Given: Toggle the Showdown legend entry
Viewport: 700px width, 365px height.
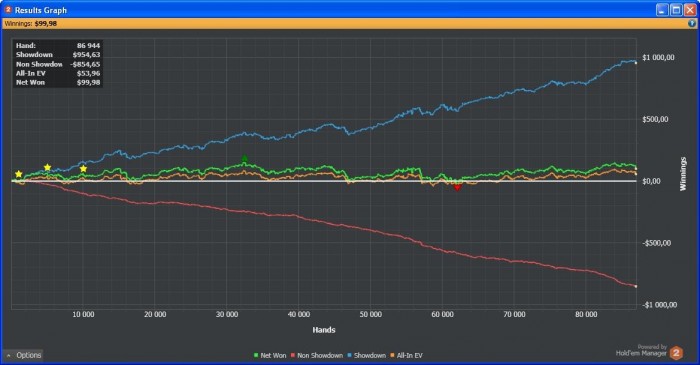Looking at the screenshot, I should click(367, 356).
